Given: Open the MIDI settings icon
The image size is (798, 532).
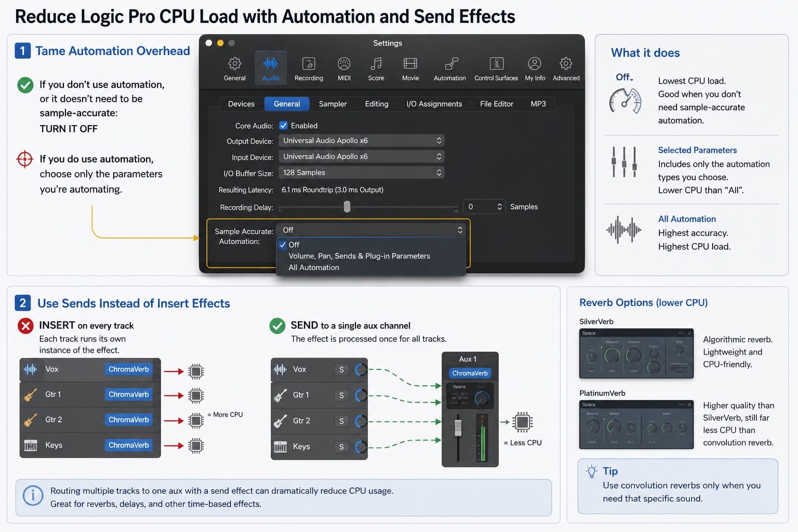Looking at the screenshot, I should click(x=344, y=64).
